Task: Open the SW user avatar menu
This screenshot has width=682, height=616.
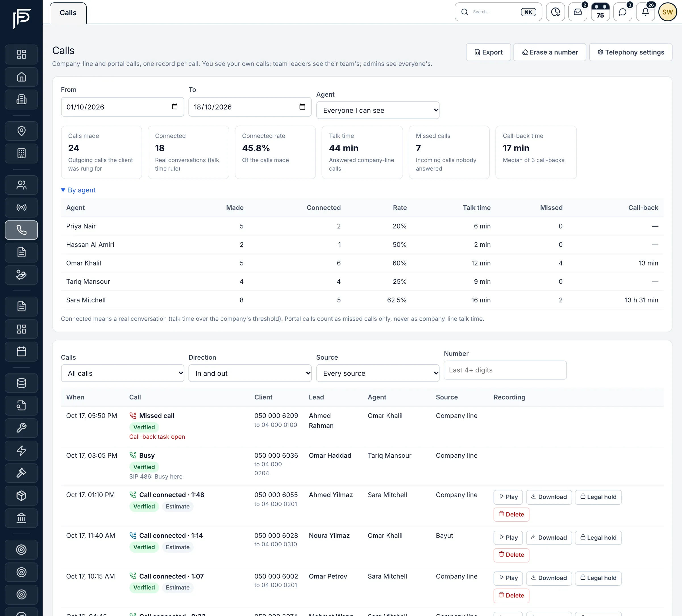Action: pos(668,12)
